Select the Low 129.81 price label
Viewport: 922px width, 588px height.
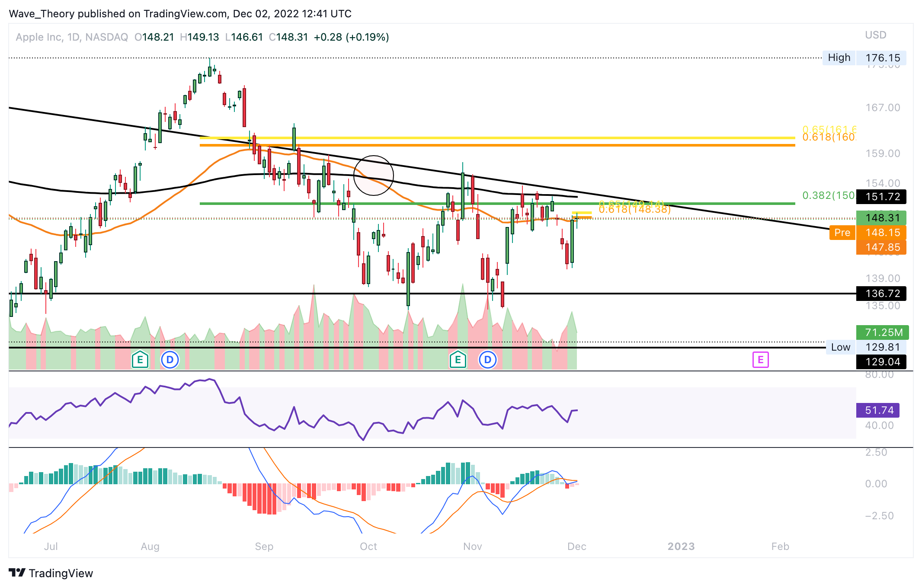(x=866, y=347)
